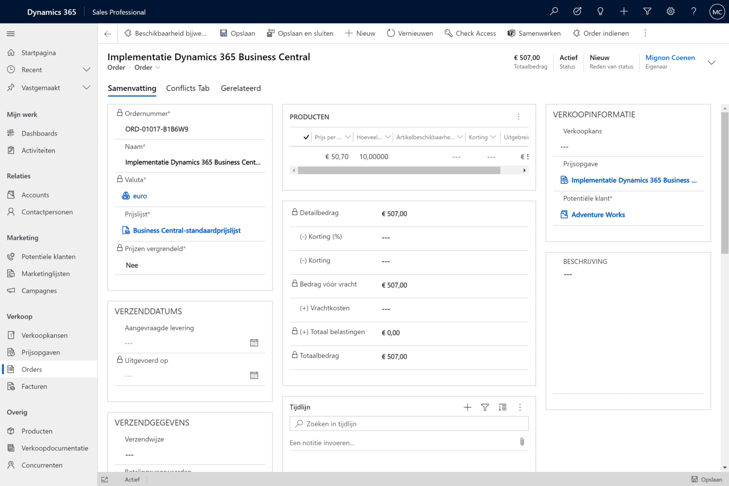The height and width of the screenshot is (486, 729).
Task: Click the timeline sort columns icon
Action: [502, 407]
